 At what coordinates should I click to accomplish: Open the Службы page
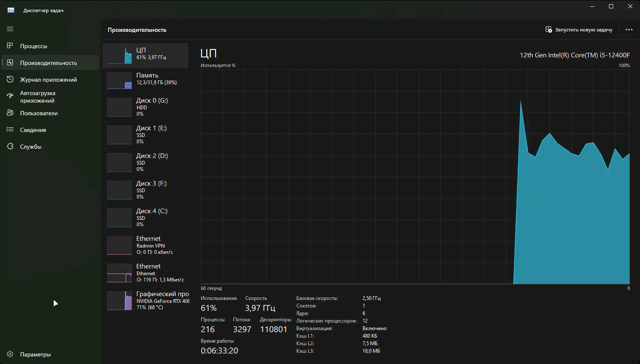click(x=50, y=147)
